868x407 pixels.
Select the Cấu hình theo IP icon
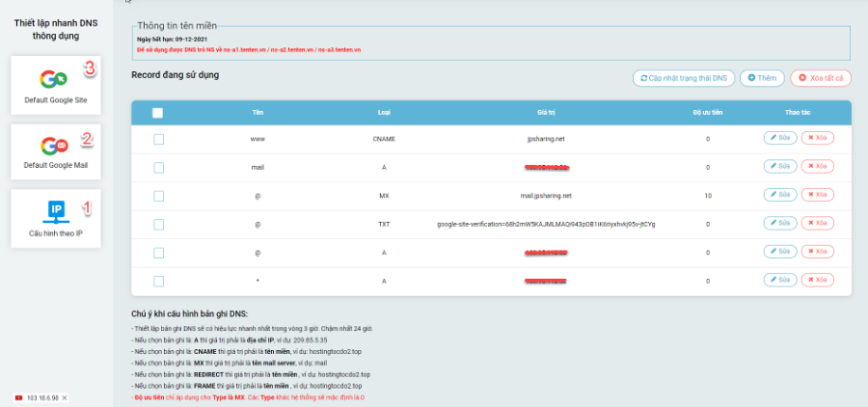(x=56, y=211)
